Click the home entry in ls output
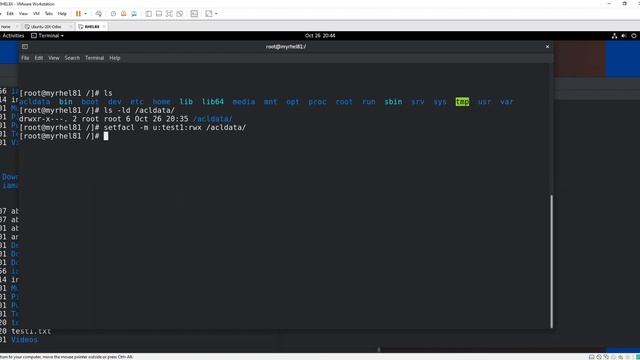This screenshot has width=640, height=360. click(161, 102)
